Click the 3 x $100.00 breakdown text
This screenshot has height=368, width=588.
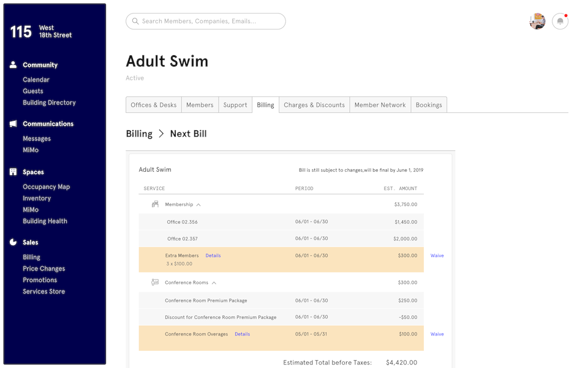click(179, 264)
